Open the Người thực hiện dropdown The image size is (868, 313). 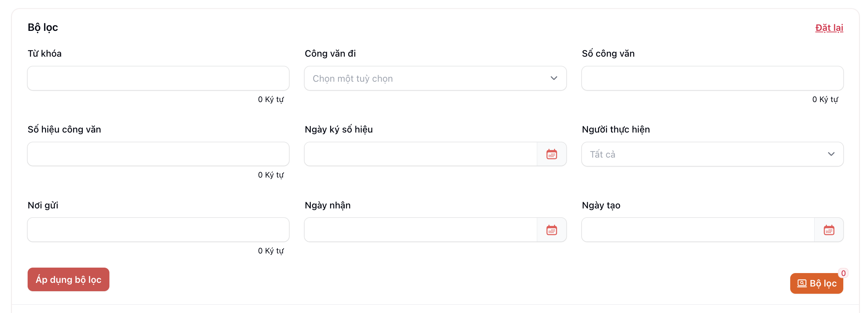coord(712,154)
